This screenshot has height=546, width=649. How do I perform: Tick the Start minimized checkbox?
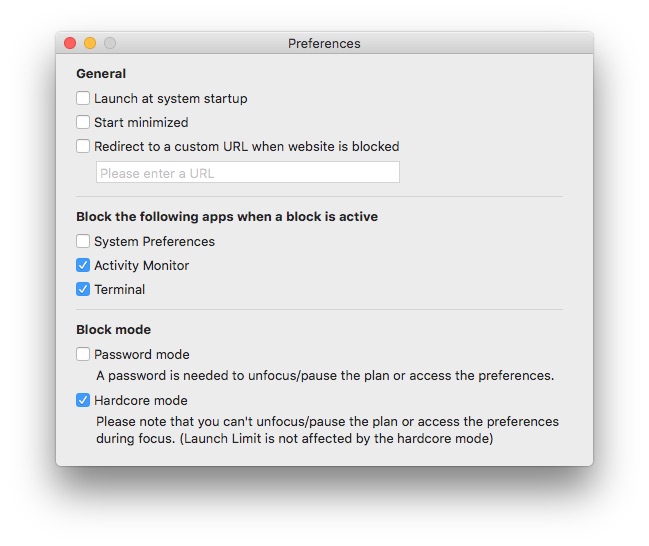(x=83, y=123)
